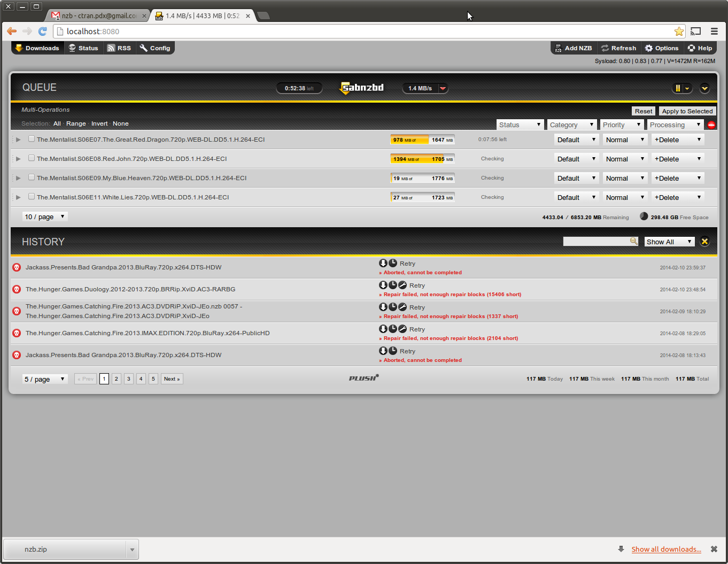Click Invert selection link
The width and height of the screenshot is (728, 564).
click(x=99, y=123)
